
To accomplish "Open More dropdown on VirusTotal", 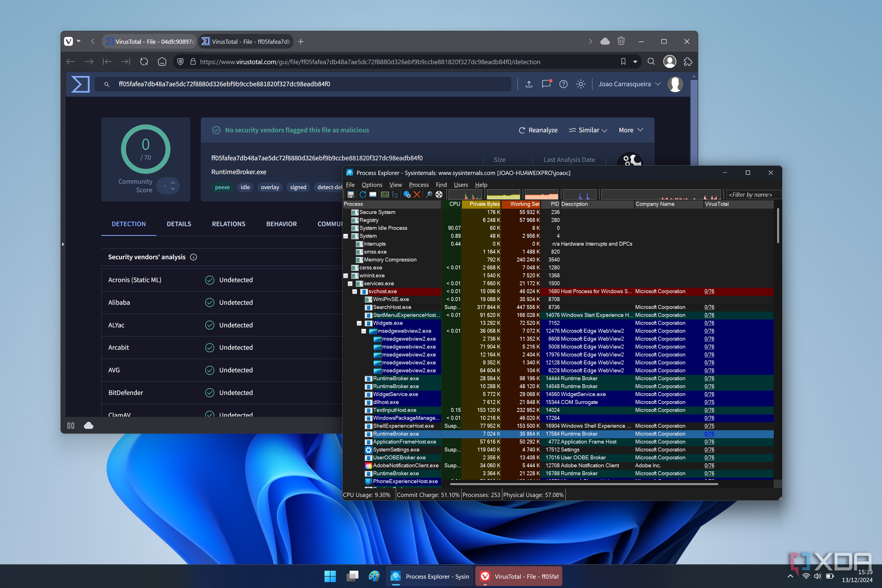I will point(631,130).
